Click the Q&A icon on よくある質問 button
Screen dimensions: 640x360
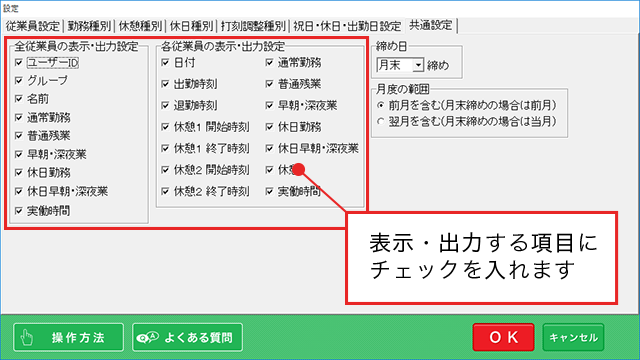147,338
